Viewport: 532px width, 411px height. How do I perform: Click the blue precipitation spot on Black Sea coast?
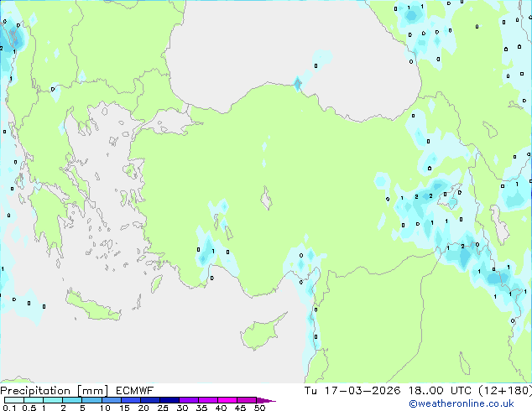click(x=297, y=82)
